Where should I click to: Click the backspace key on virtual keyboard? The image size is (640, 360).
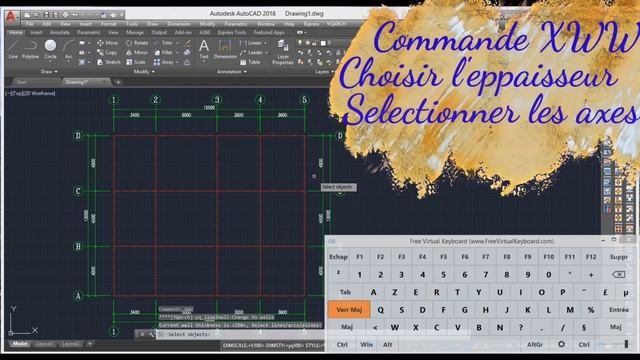(618, 274)
